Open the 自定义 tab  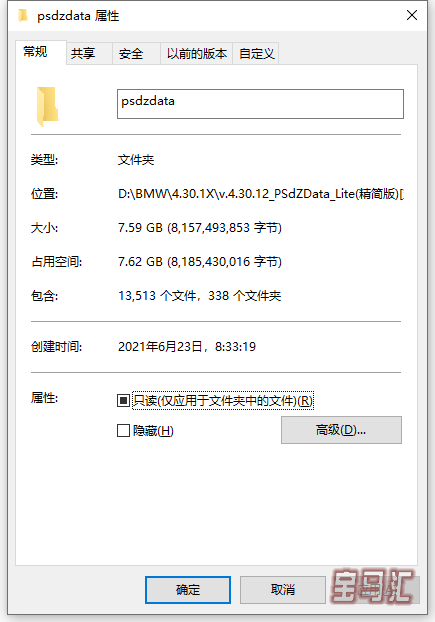pyautogui.click(x=256, y=53)
